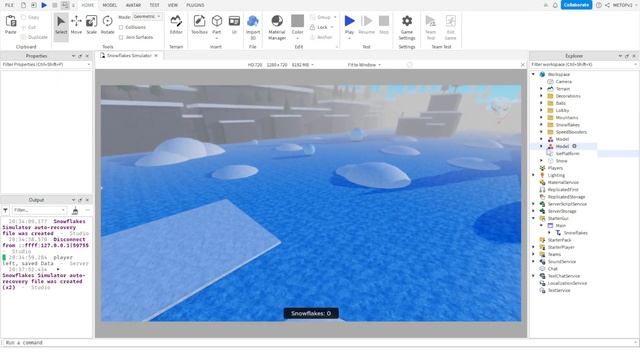This screenshot has width=640, height=360.
Task: Expand the Decorations folder arrow
Action: (x=541, y=96)
